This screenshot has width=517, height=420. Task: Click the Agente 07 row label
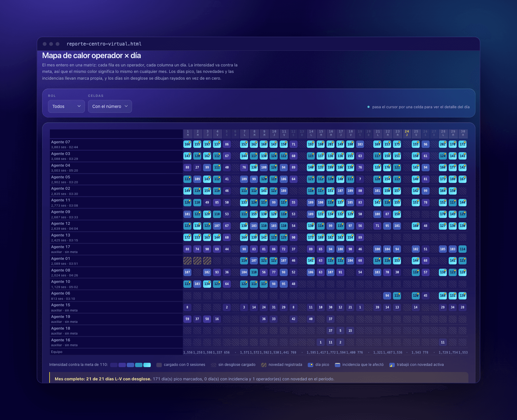pos(116,145)
